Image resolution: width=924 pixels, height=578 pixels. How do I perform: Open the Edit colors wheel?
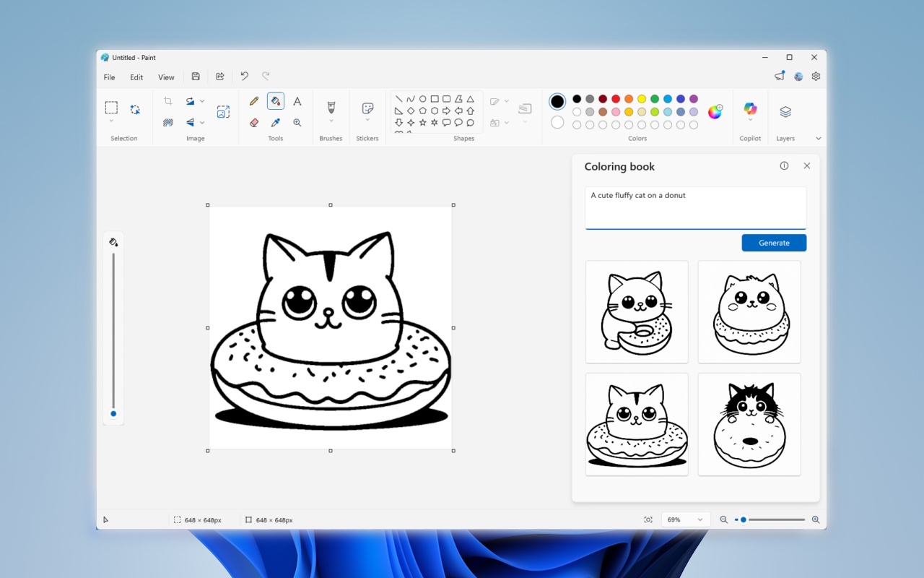click(715, 112)
